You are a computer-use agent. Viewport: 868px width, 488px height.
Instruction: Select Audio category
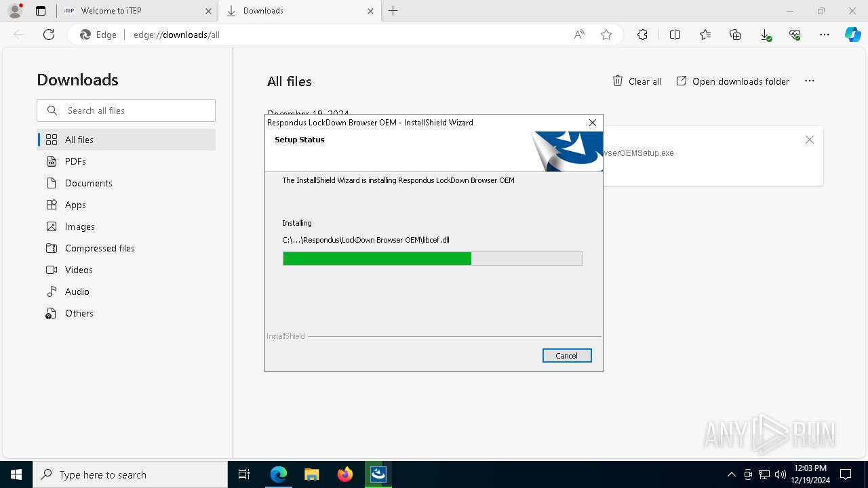tap(126, 291)
